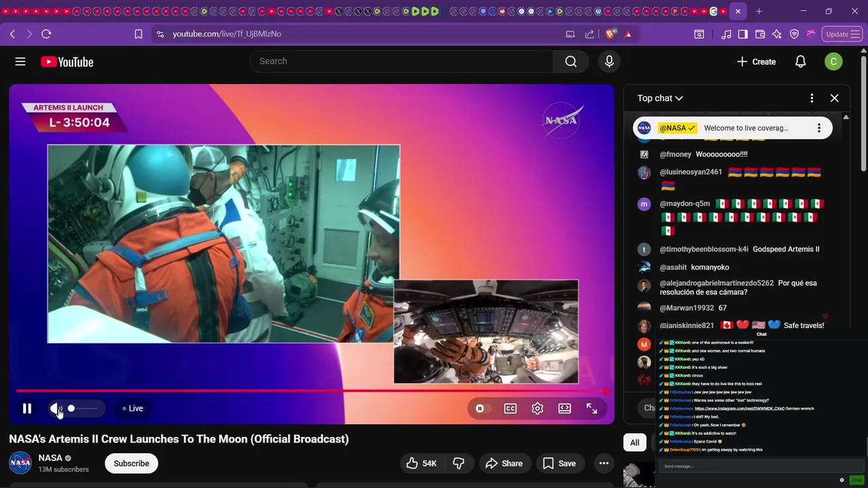Viewport: 868px width, 488px height.
Task: Open the NASA channel name link
Action: point(50,458)
